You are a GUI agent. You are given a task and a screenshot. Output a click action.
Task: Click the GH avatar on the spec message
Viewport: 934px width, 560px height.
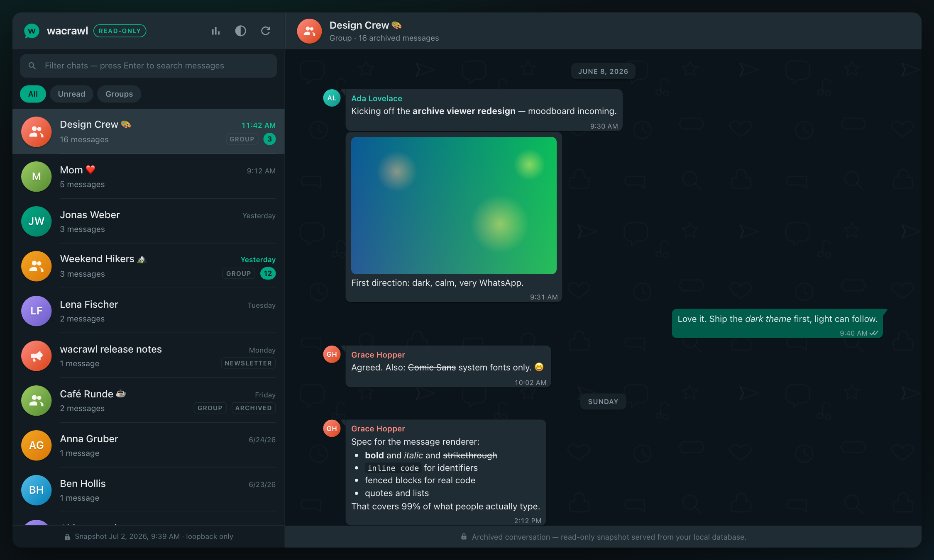click(332, 429)
